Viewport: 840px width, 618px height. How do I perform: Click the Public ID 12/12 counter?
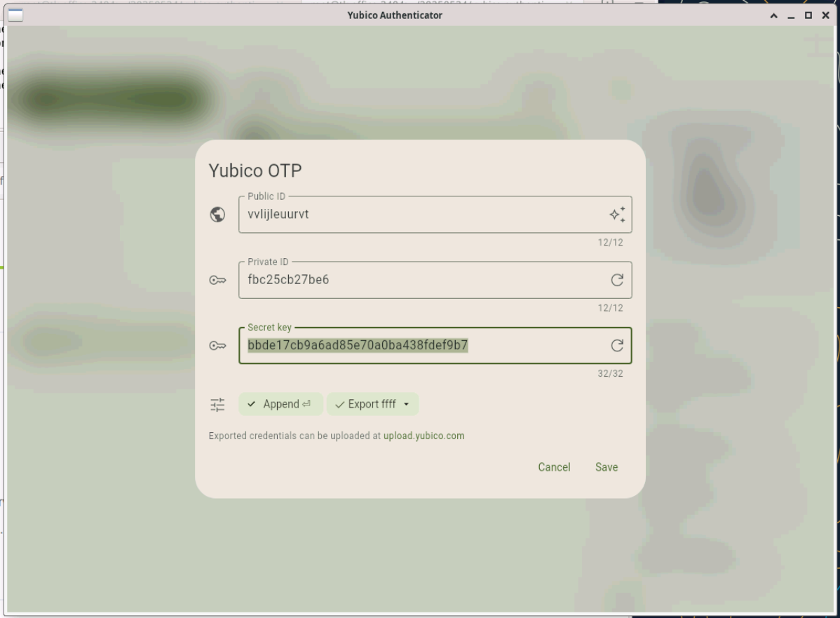(610, 243)
